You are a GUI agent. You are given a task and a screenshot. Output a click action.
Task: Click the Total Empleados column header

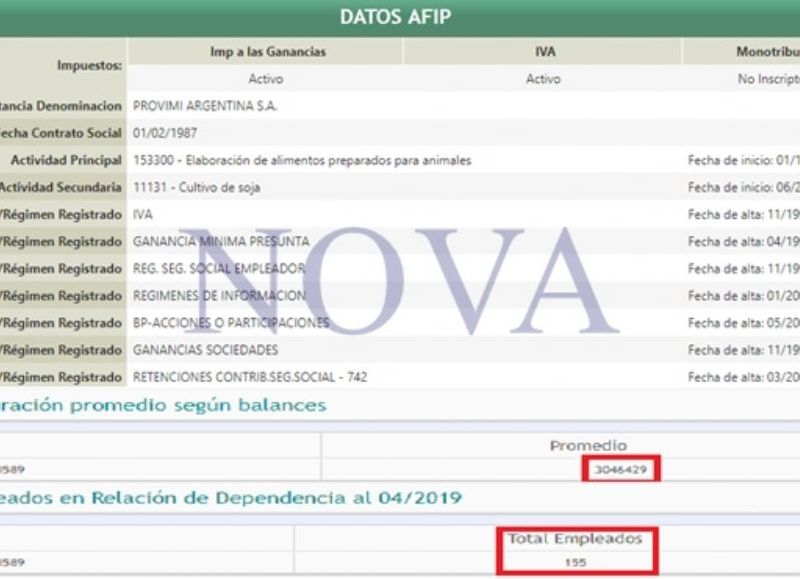tap(575, 539)
